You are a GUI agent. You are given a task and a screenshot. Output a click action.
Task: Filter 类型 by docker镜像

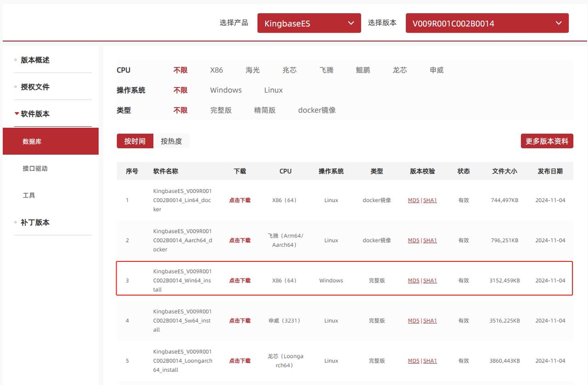317,110
